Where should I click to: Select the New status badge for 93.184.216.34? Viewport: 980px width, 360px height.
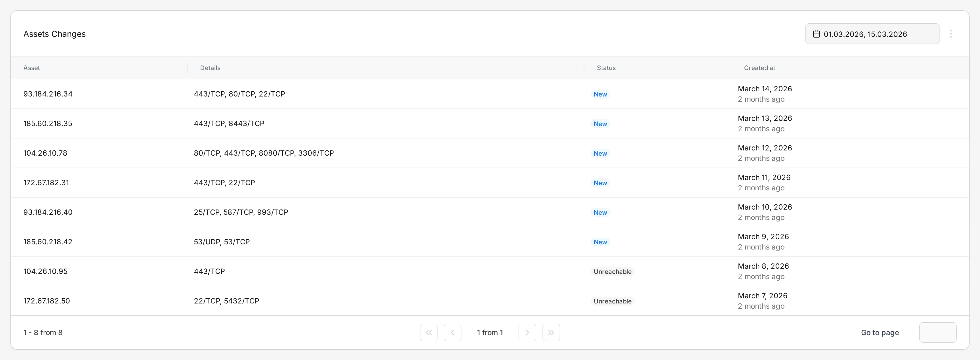click(x=600, y=94)
